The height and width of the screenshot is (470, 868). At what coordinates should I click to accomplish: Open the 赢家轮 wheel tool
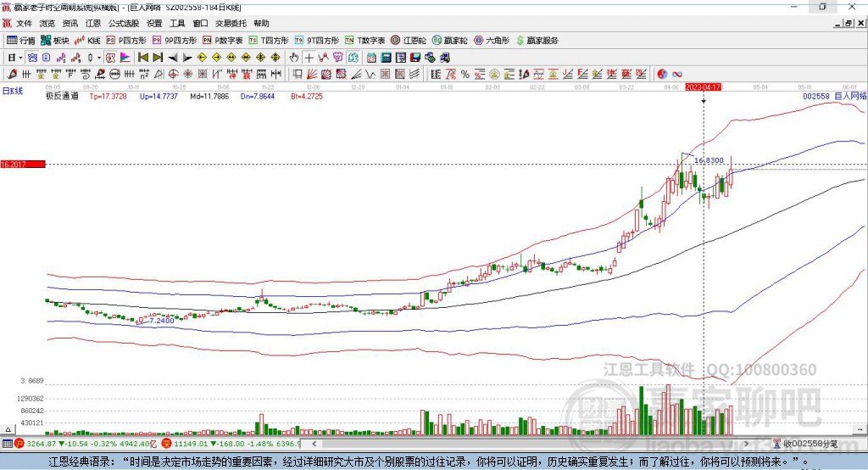point(450,41)
